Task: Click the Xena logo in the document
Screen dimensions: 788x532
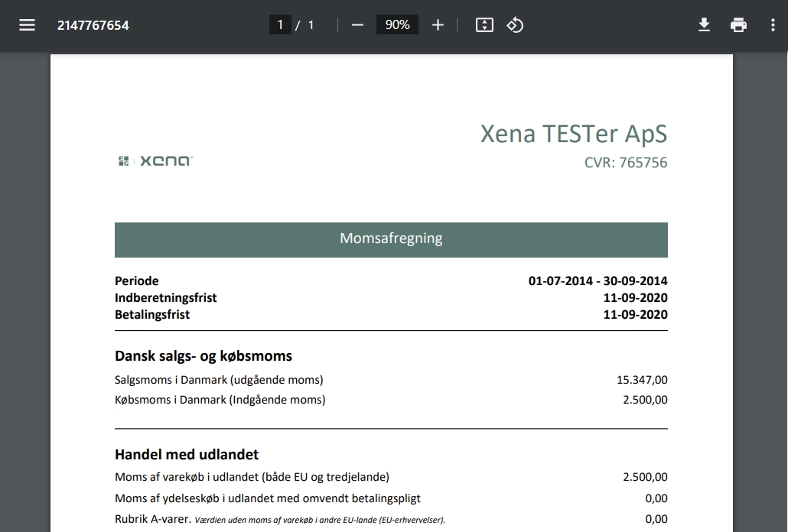Action: pyautogui.click(x=153, y=161)
